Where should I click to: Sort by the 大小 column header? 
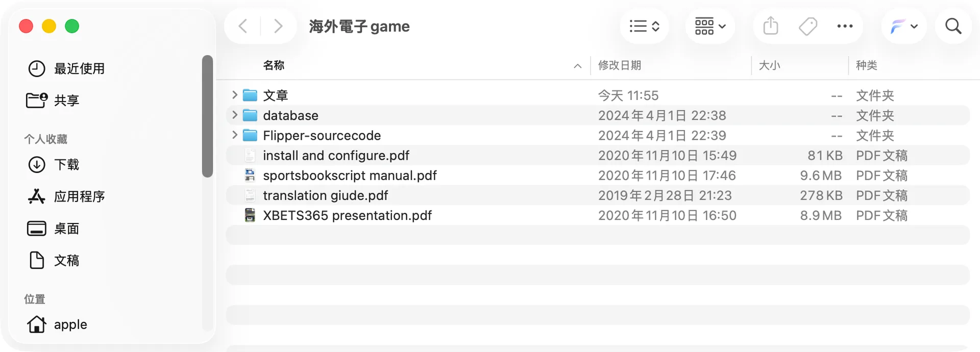(x=770, y=65)
